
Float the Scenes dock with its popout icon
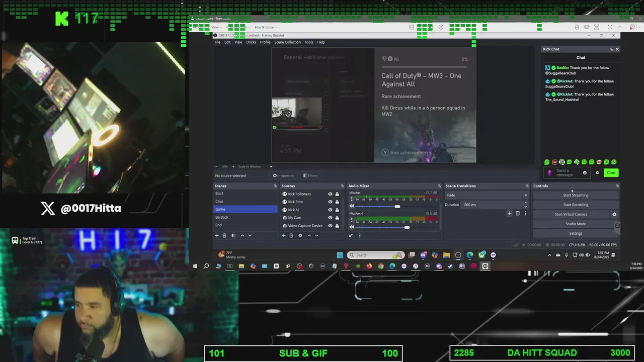[x=275, y=186]
